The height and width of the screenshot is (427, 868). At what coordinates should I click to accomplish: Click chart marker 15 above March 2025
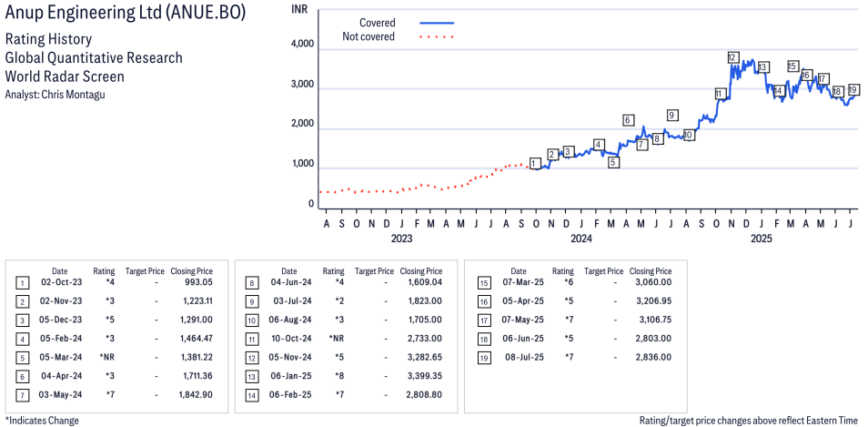click(x=792, y=66)
